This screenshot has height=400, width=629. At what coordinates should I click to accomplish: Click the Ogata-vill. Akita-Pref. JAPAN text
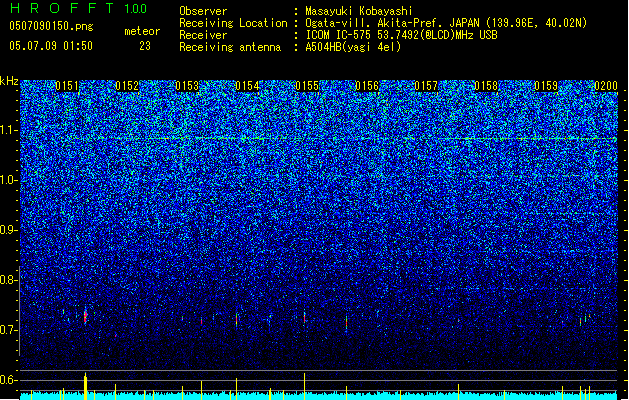pyautogui.click(x=392, y=23)
